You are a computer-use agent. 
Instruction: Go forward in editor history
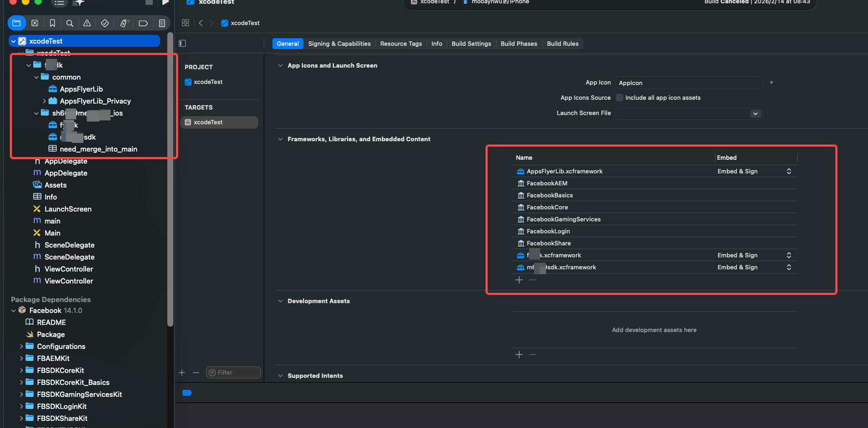(x=211, y=23)
